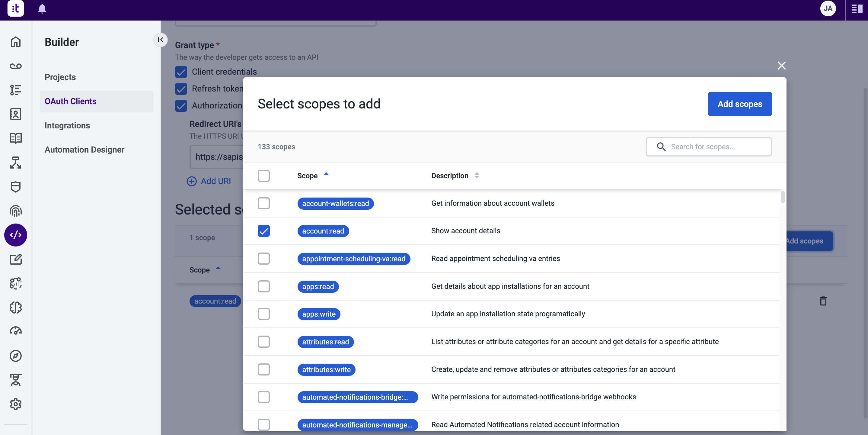868x435 pixels.
Task: Select the fingerprint authentication icon
Action: (15, 211)
